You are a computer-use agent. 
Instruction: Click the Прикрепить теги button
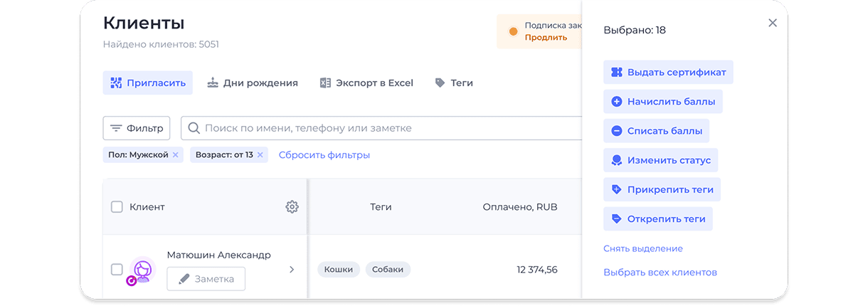[662, 190]
